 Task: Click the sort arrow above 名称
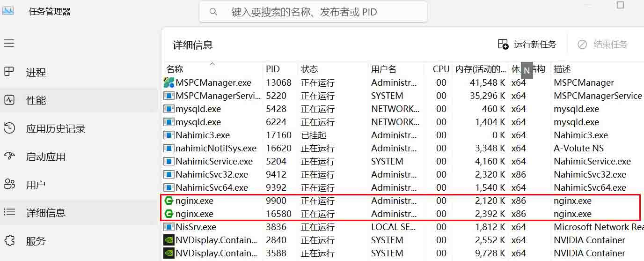pyautogui.click(x=212, y=63)
